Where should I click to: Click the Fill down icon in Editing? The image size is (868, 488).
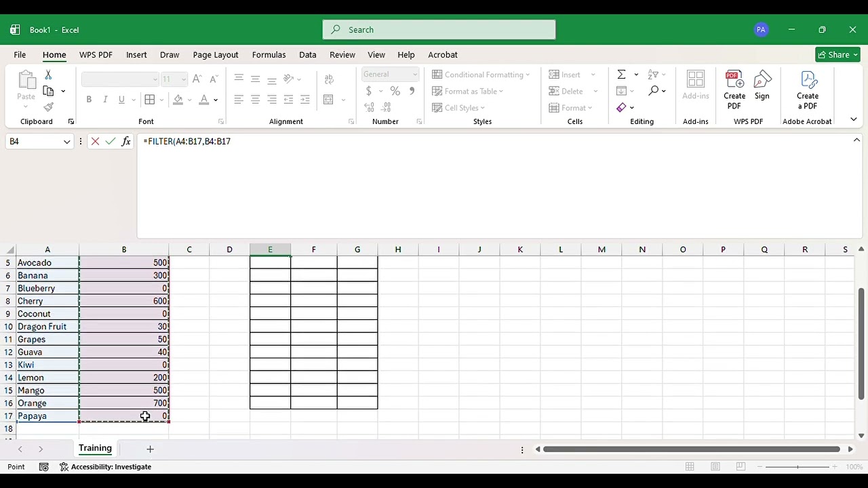(621, 91)
